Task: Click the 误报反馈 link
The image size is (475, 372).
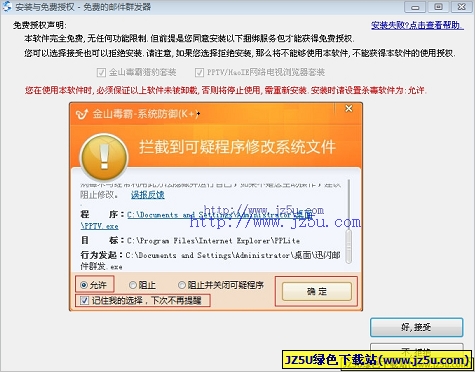Action: (148, 195)
